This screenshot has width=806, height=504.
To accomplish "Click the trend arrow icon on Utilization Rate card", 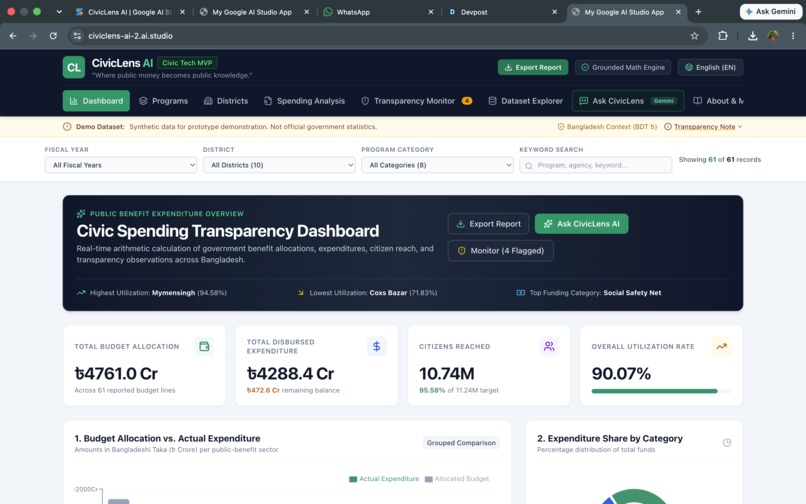I will pyautogui.click(x=722, y=346).
